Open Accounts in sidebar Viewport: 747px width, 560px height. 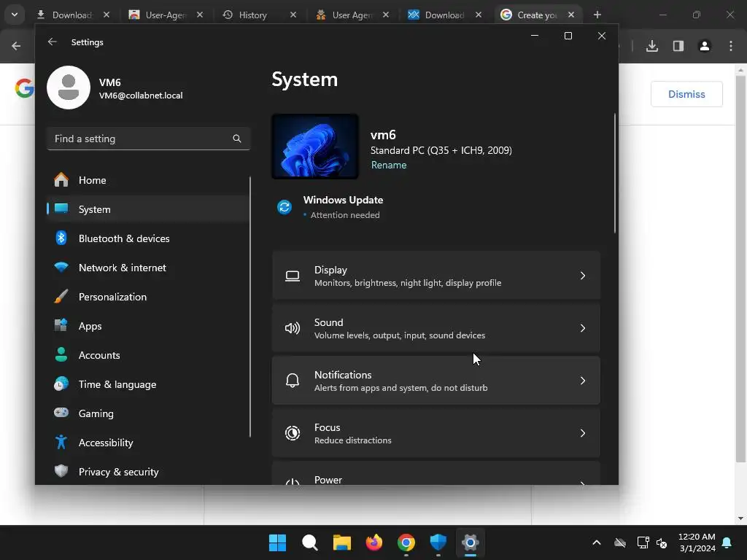coord(147,355)
